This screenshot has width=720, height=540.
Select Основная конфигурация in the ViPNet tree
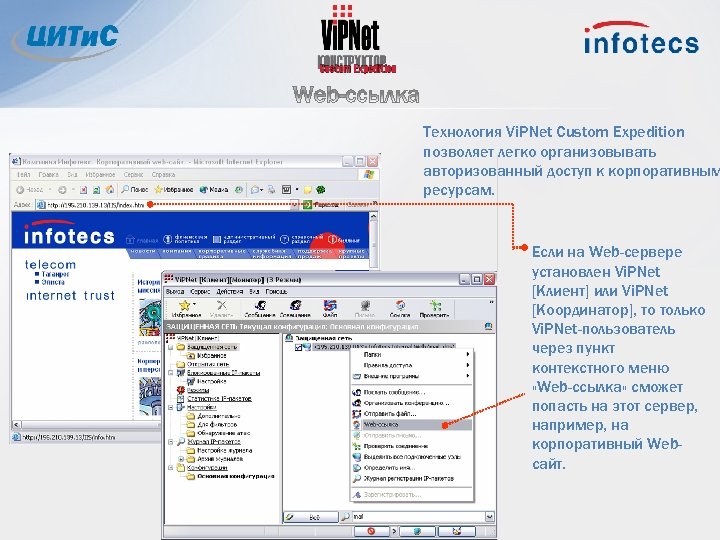click(x=236, y=477)
